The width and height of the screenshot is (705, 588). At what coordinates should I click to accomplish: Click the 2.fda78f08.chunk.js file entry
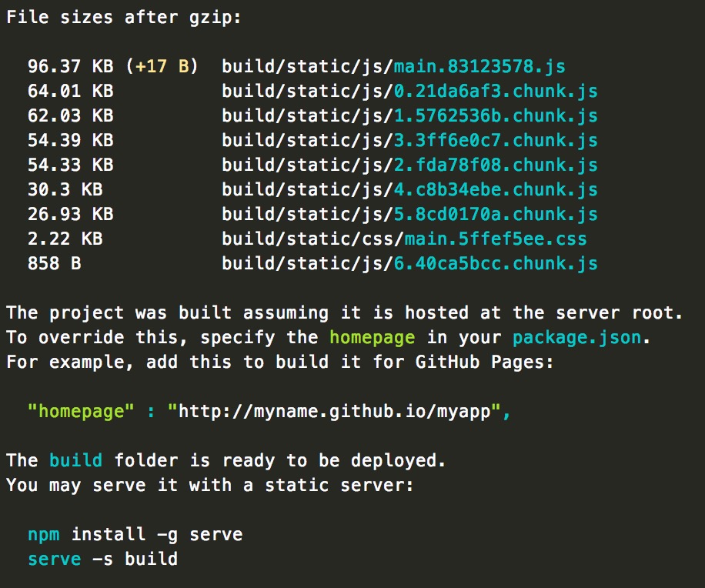[496, 165]
